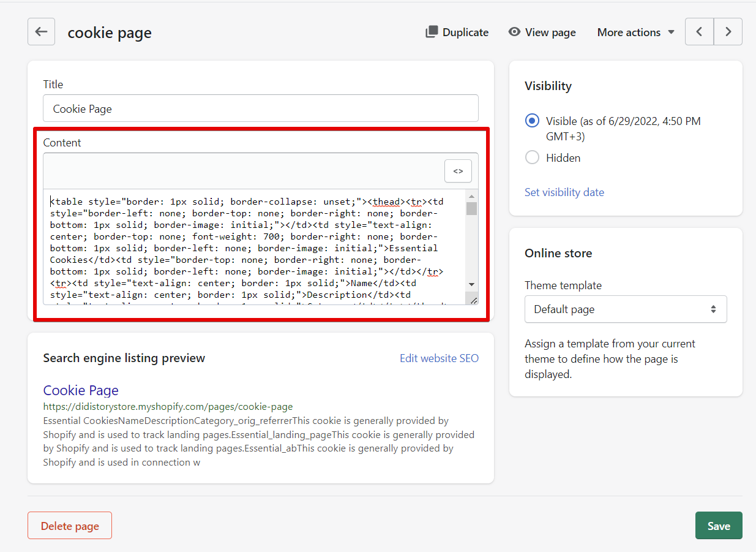Click inside the HTML content editor
Viewport: 756px width, 552px height.
click(254, 247)
